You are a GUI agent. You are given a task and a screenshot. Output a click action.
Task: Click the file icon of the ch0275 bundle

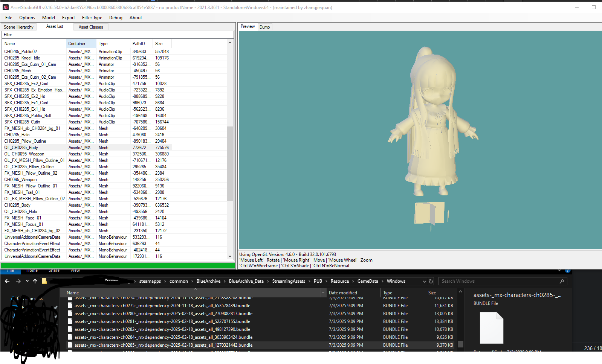point(70,306)
